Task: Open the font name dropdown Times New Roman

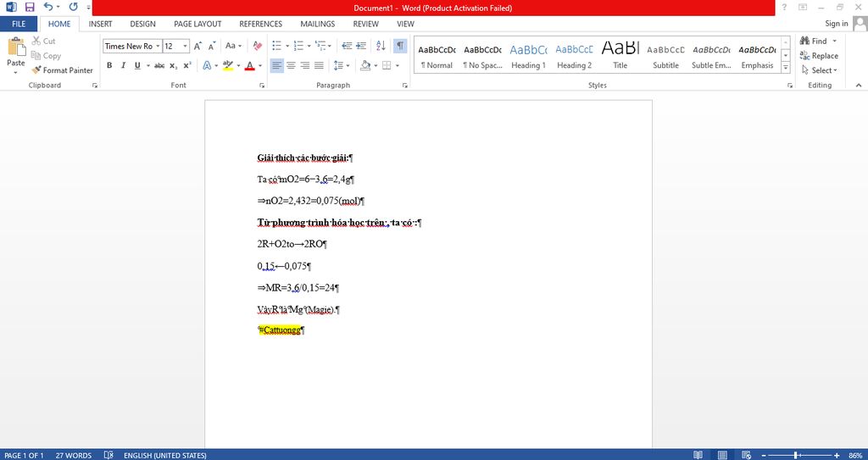Action: point(158,46)
